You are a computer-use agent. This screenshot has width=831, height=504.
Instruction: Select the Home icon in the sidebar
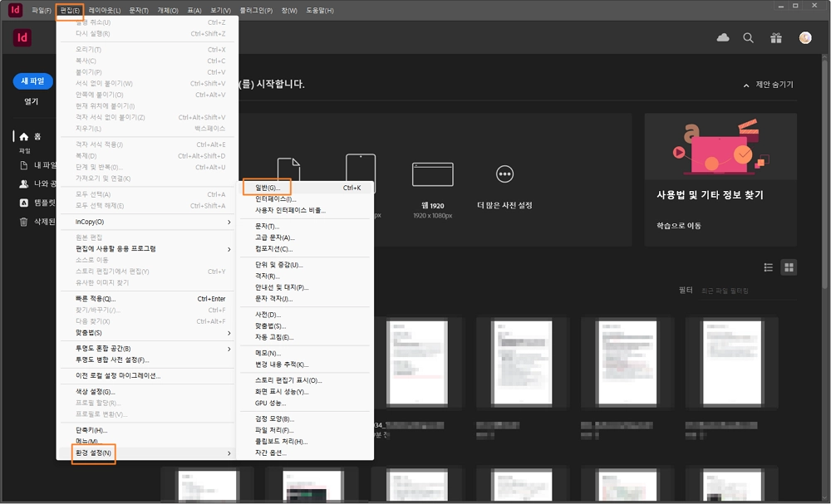[x=23, y=137]
